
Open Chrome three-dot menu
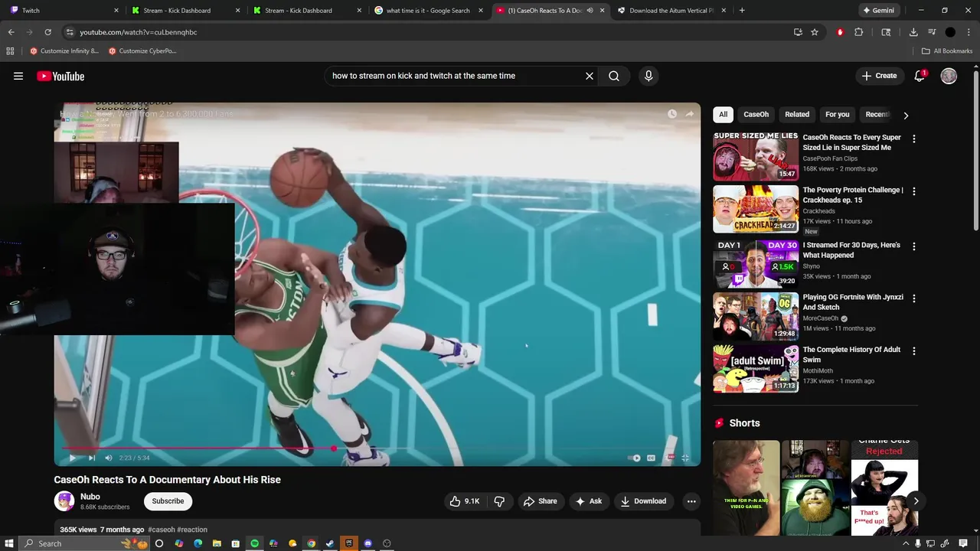969,32
